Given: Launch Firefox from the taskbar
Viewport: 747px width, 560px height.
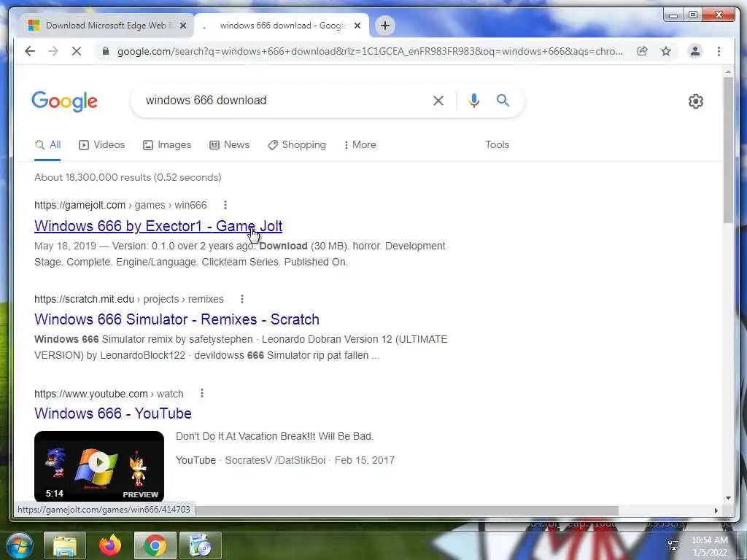Looking at the screenshot, I should pyautogui.click(x=110, y=545).
